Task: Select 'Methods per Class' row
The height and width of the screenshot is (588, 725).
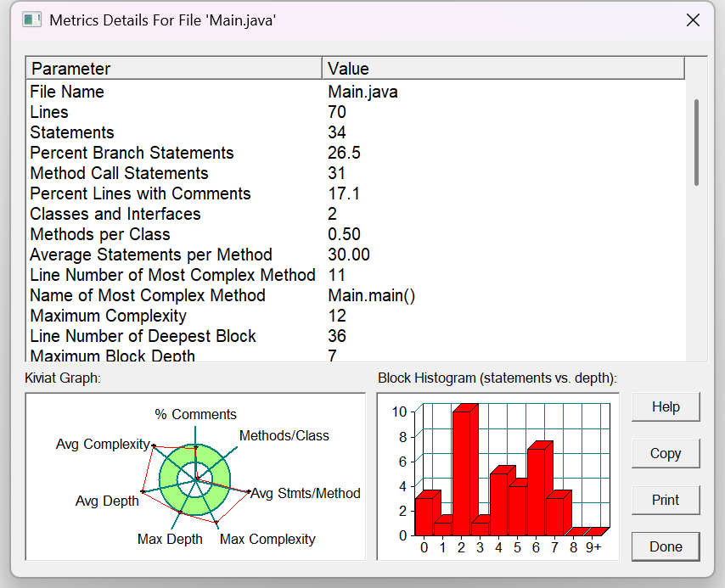Action: point(355,234)
